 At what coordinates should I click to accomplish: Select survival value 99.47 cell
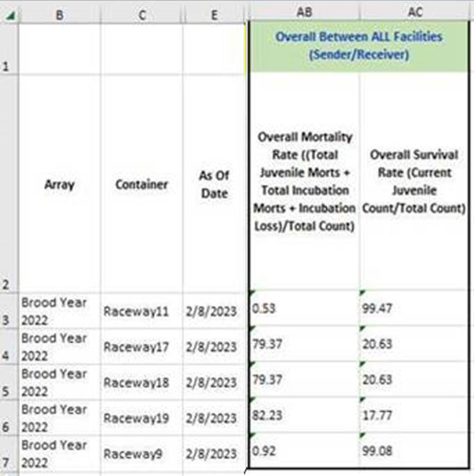[415, 308]
